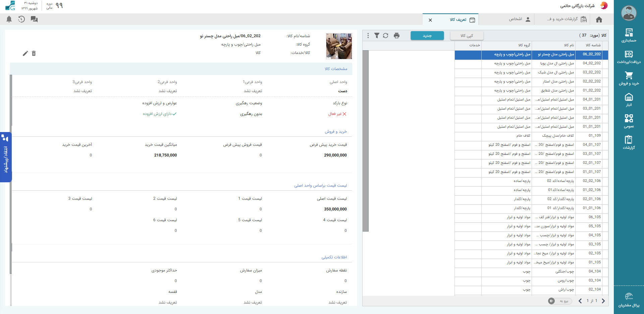Open the انتقاد/پیشنهاد feedback side tab

pyautogui.click(x=6, y=157)
